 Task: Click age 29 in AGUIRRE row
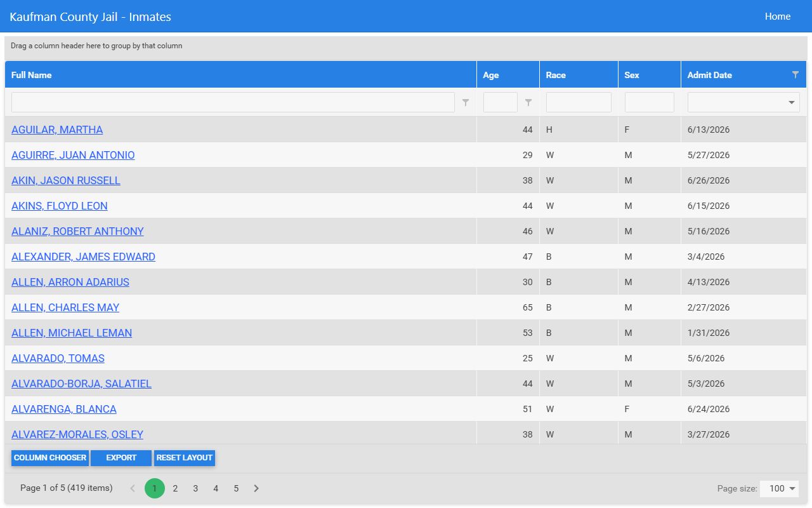tap(528, 155)
